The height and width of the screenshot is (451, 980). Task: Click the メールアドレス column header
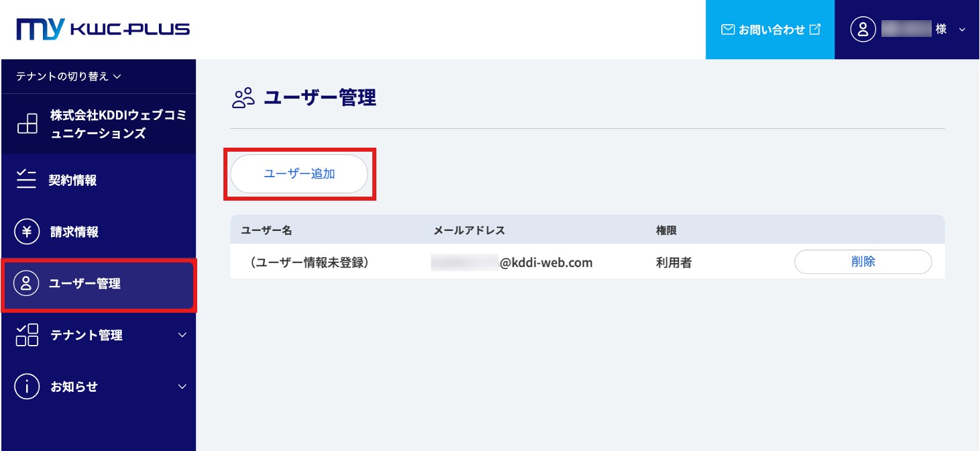click(x=469, y=230)
